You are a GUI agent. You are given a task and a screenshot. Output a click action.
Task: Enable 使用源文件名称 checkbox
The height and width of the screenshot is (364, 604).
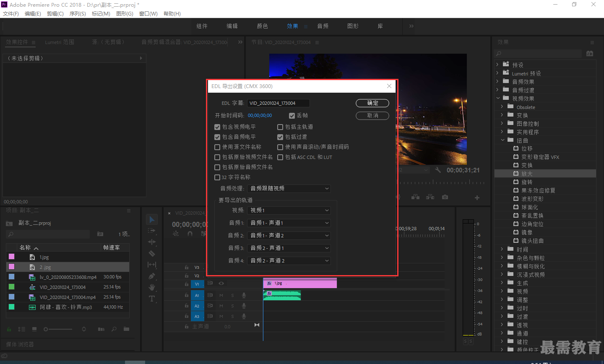point(217,147)
